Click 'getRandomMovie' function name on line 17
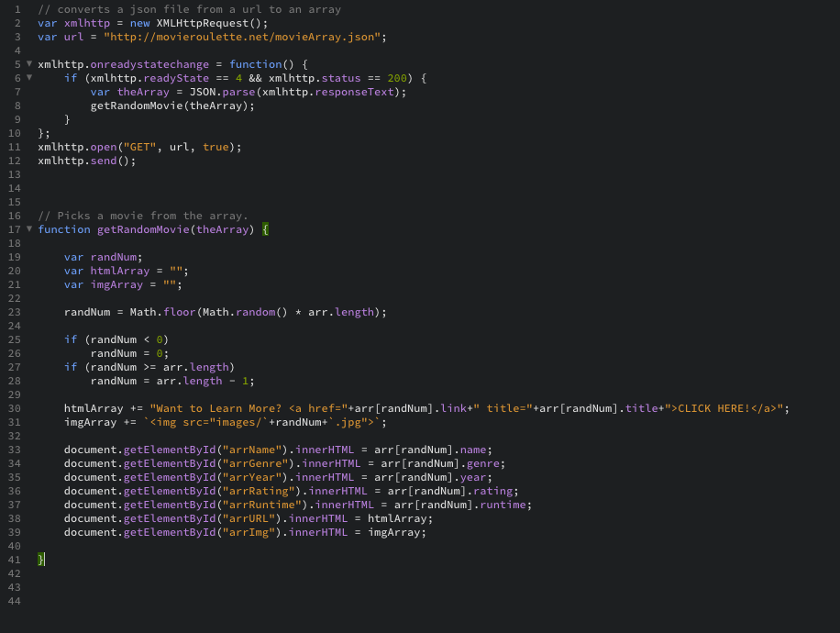The width and height of the screenshot is (840, 633). click(143, 229)
